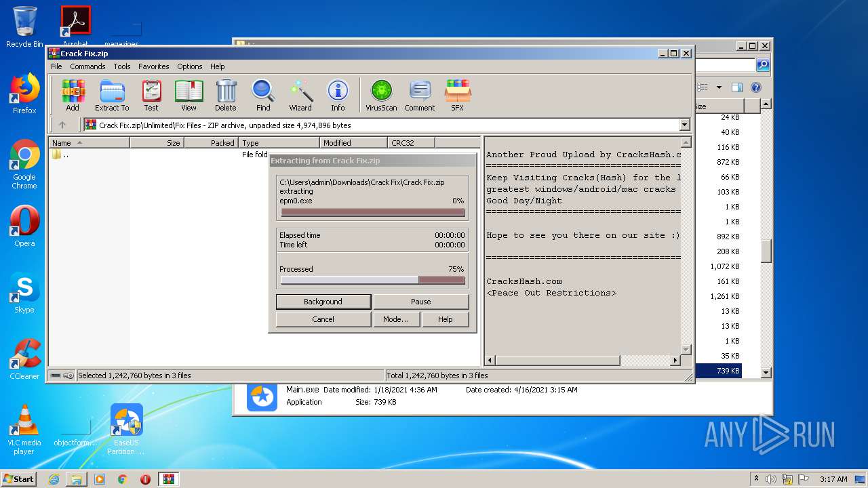
Task: Sort by CRC32 column
Action: [411, 142]
